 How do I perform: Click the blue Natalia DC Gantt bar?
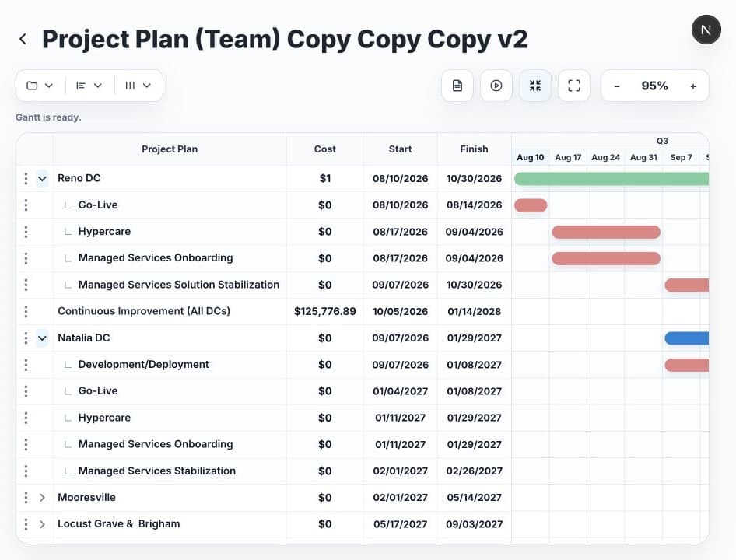point(687,338)
